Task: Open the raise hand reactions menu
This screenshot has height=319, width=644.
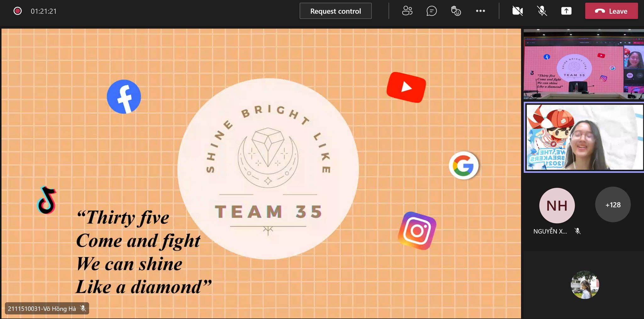Action: [x=456, y=11]
